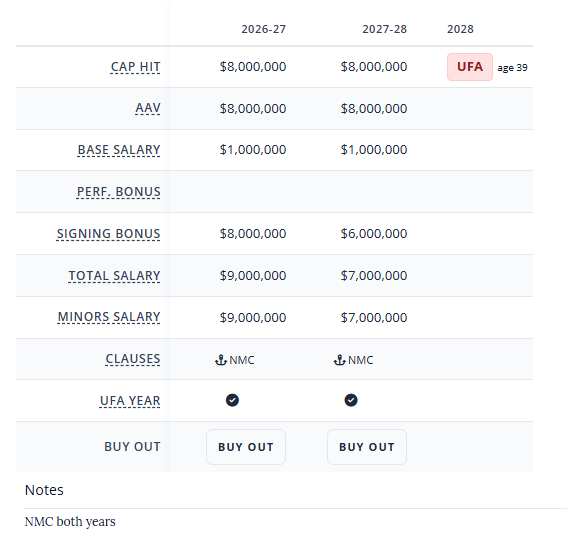Click the $6,000,000 signing bonus value
574x549 pixels.
[374, 234]
